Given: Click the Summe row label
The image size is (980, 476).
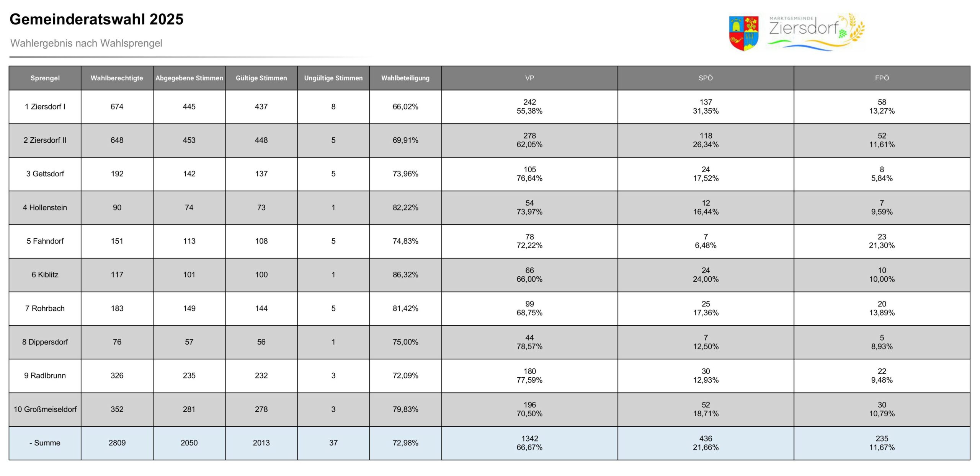Looking at the screenshot, I should tap(45, 443).
